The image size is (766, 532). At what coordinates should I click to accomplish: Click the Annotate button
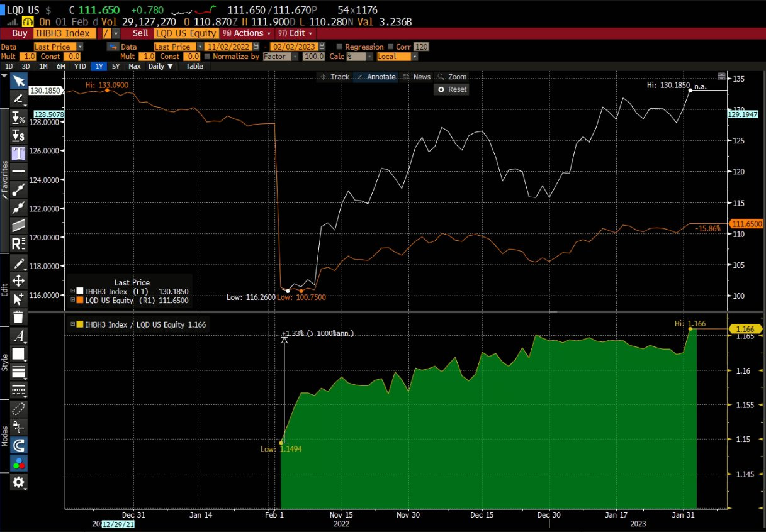tap(376, 77)
